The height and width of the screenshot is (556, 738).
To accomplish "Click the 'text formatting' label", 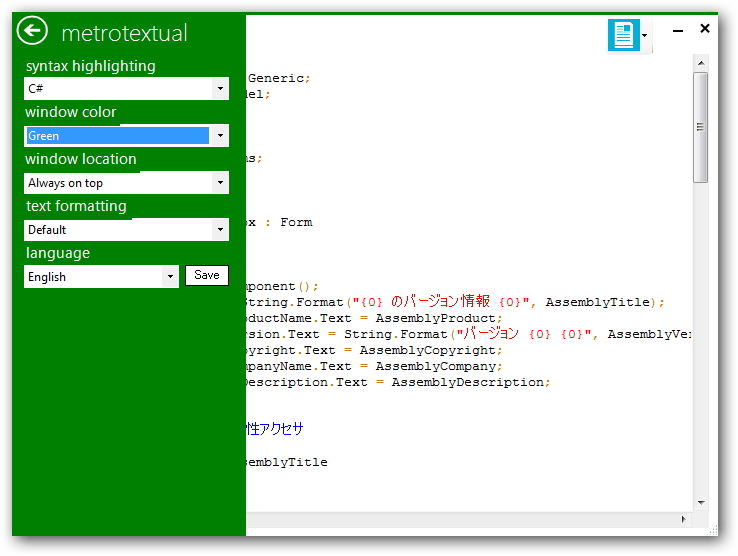I will pos(76,206).
